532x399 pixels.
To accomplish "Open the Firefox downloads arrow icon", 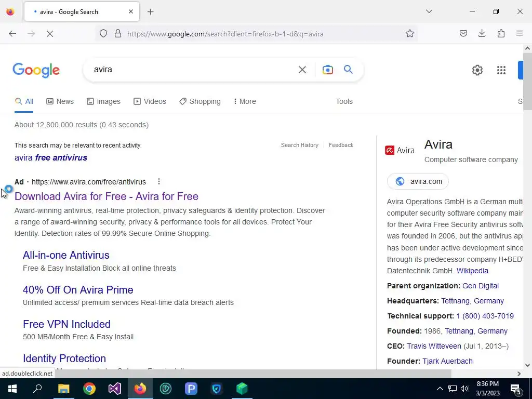I will coord(482,33).
